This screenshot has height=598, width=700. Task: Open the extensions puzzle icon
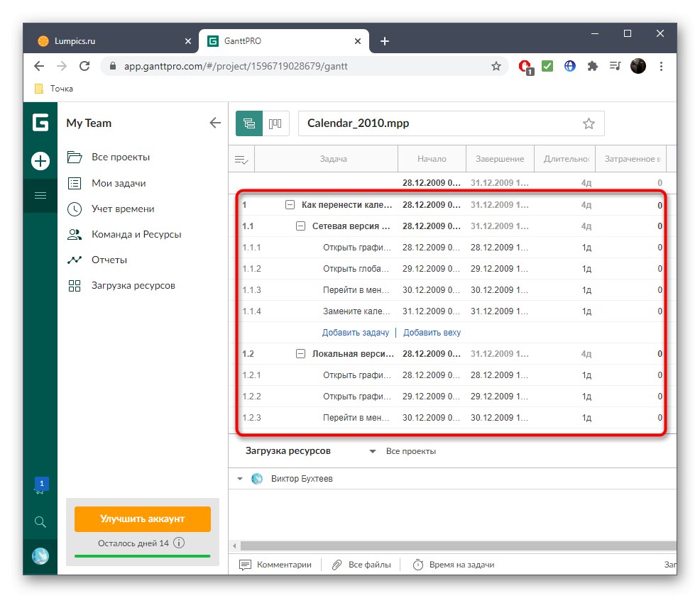coord(592,67)
